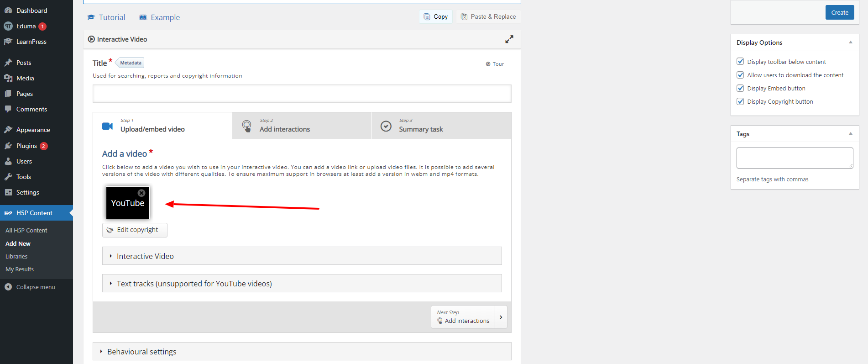This screenshot has width=868, height=364.
Task: Collapse the Display Options panel arrow
Action: click(x=851, y=42)
